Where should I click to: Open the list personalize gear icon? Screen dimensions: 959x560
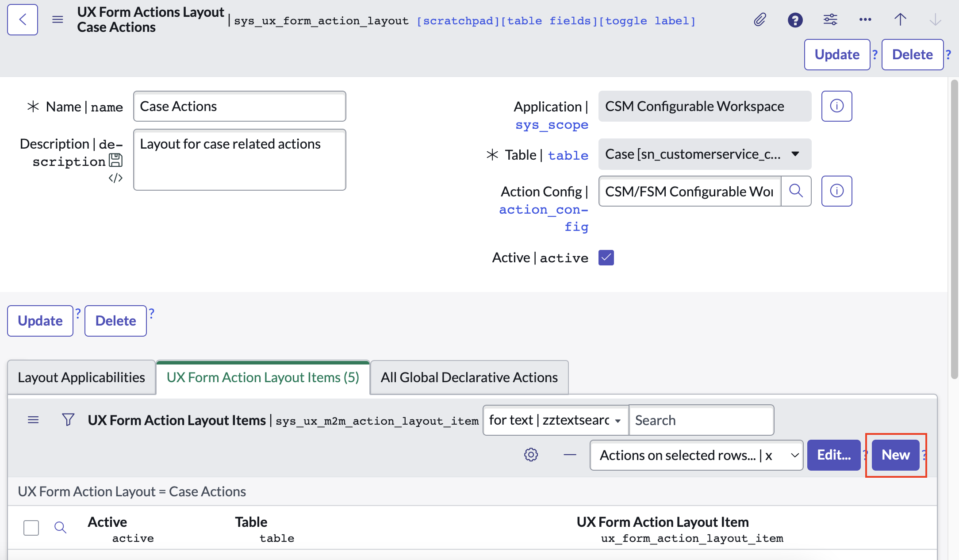click(531, 455)
